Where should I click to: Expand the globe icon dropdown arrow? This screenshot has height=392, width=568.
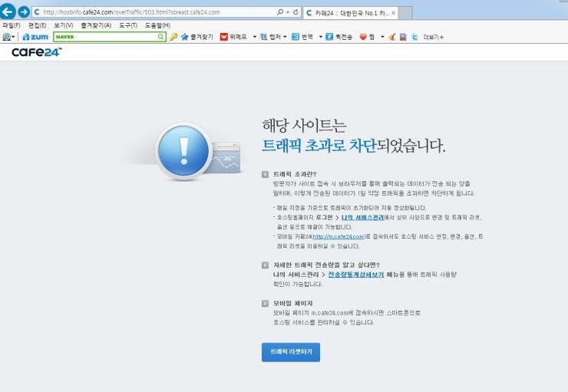pyautogui.click(x=13, y=37)
